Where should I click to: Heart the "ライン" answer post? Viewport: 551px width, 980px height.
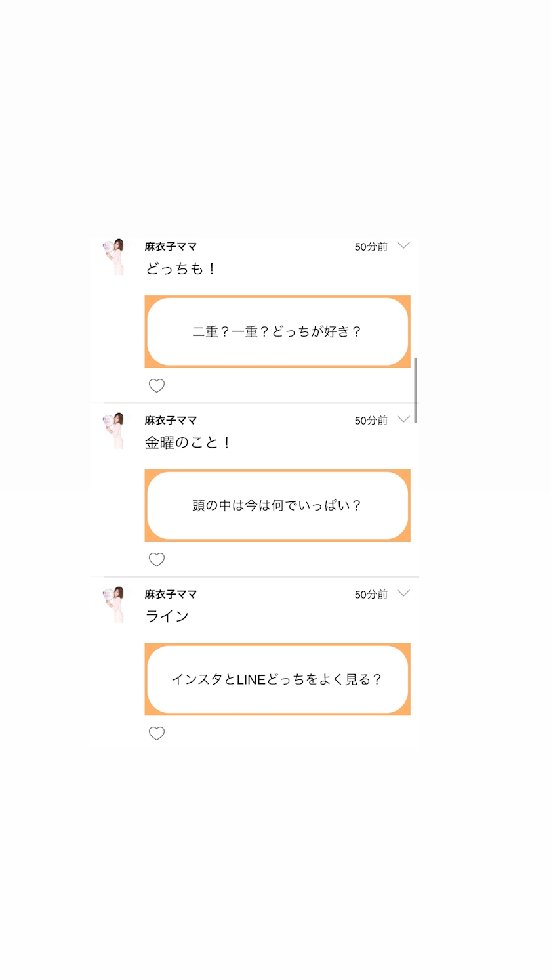[x=156, y=734]
